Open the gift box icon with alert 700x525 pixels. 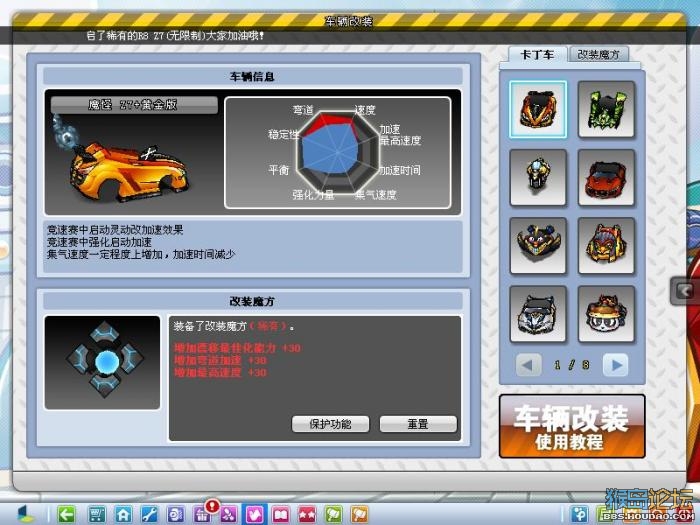coord(203,513)
